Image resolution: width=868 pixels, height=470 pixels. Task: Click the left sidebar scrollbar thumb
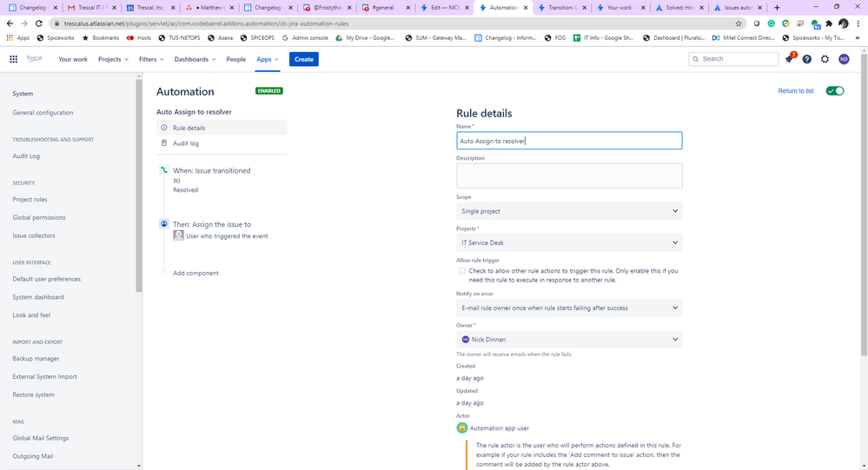coord(139,185)
